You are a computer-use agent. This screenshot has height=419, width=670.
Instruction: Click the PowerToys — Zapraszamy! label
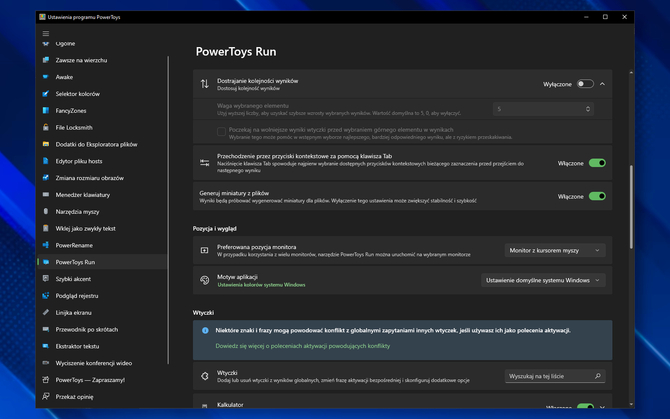click(90, 380)
